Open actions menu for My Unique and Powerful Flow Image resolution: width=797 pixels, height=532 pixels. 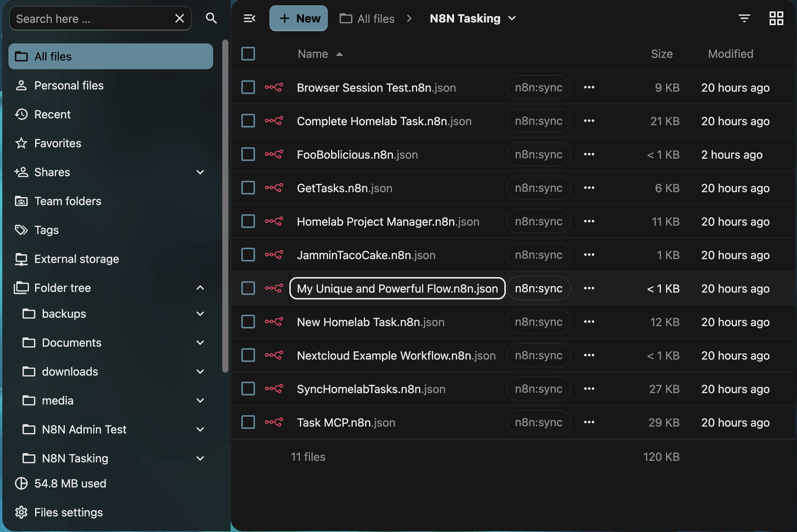[589, 288]
